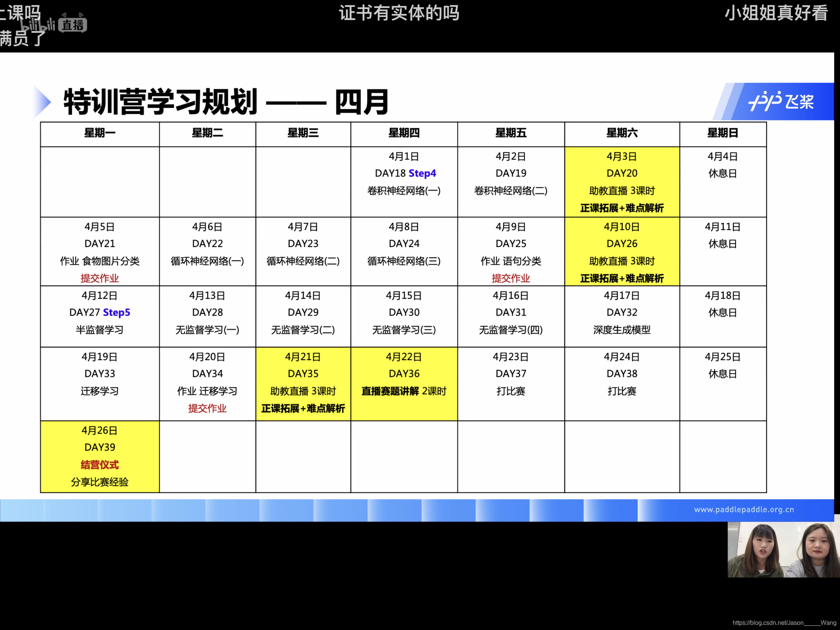Click the yellow 4月3日 DAY20 cell

click(622, 182)
